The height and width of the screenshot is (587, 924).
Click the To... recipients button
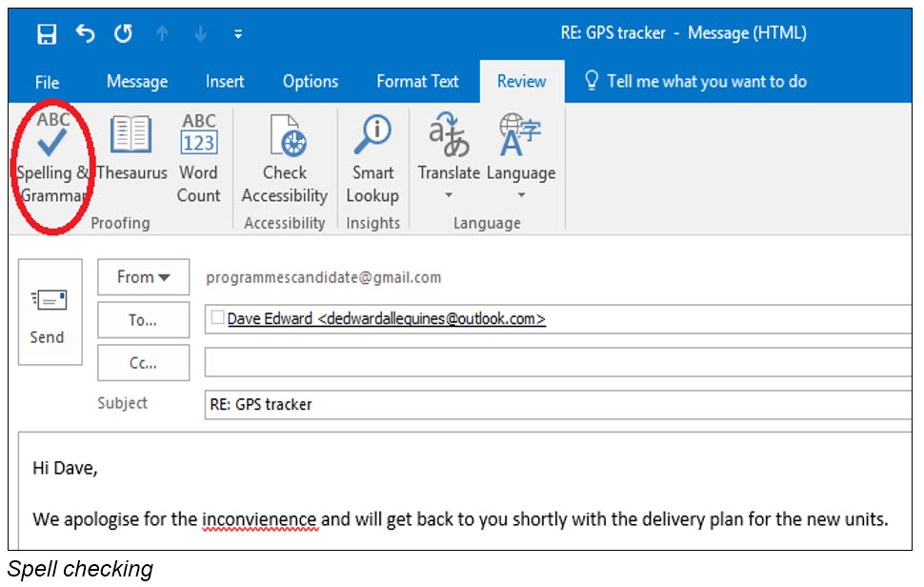click(143, 320)
